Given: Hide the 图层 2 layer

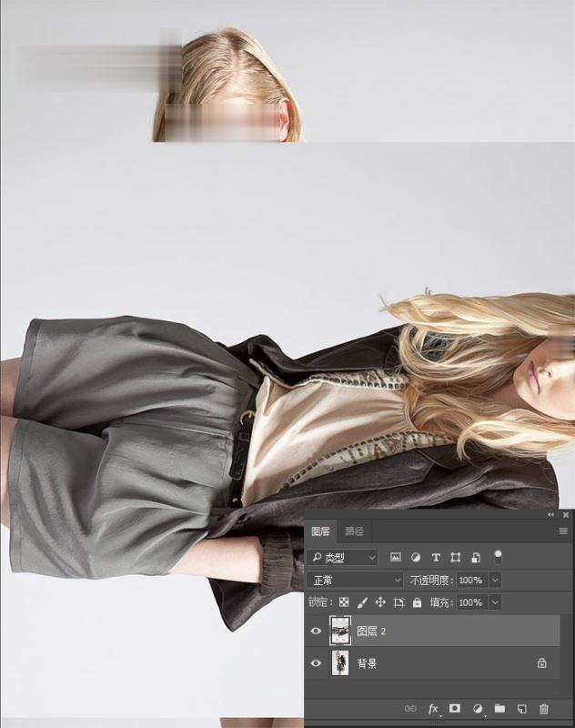Looking at the screenshot, I should pos(316,631).
